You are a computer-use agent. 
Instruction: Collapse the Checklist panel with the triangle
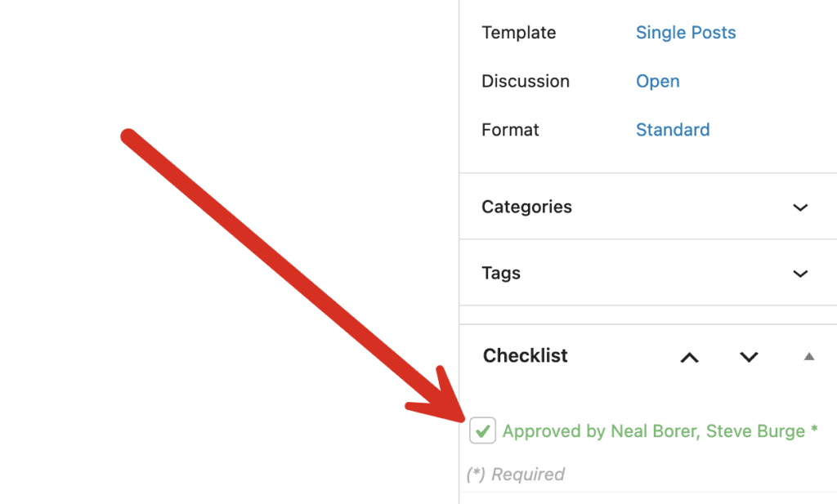[x=808, y=356]
